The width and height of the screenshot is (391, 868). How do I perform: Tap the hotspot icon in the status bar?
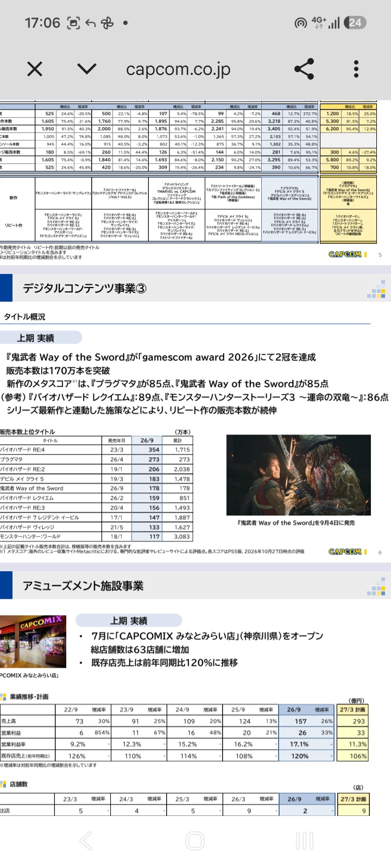coord(300,23)
